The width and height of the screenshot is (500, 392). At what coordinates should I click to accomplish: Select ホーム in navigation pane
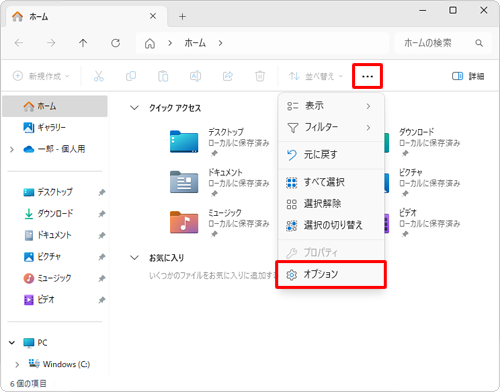point(55,106)
